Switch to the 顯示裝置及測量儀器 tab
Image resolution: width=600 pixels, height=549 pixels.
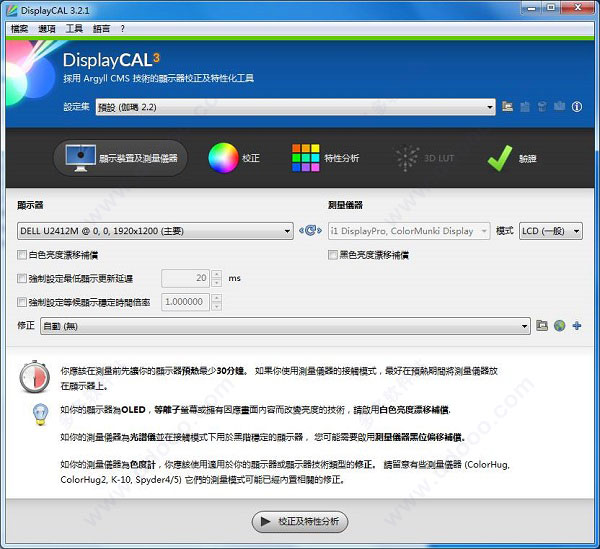(121, 158)
